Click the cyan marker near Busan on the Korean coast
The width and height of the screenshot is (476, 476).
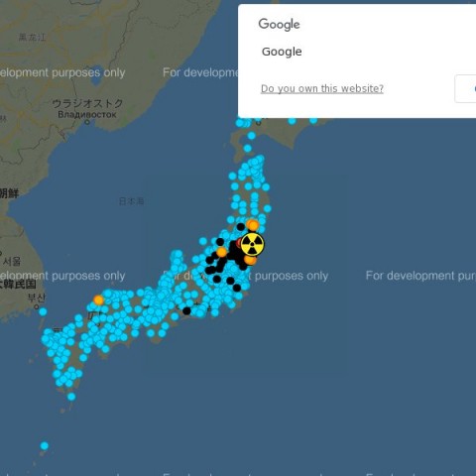pos(43,311)
